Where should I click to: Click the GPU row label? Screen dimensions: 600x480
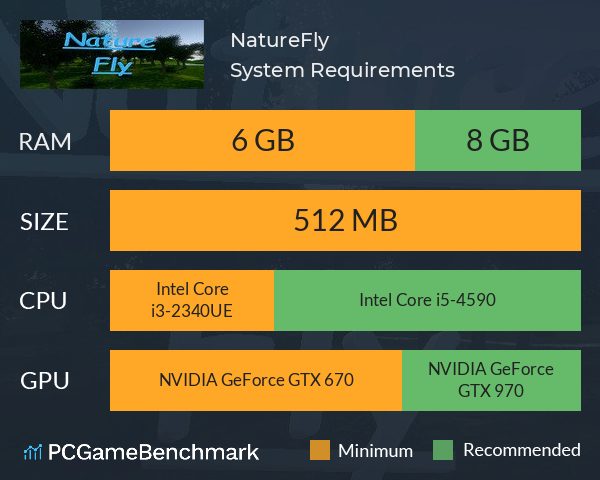pyautogui.click(x=44, y=381)
